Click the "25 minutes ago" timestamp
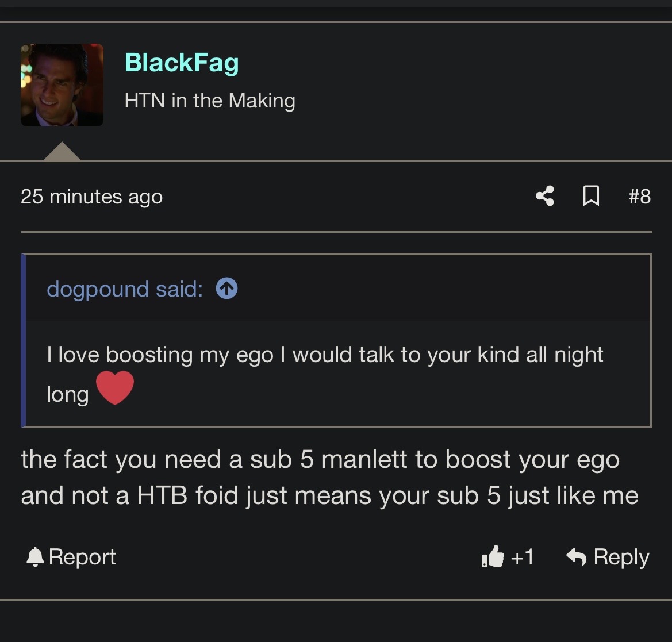 pos(91,197)
